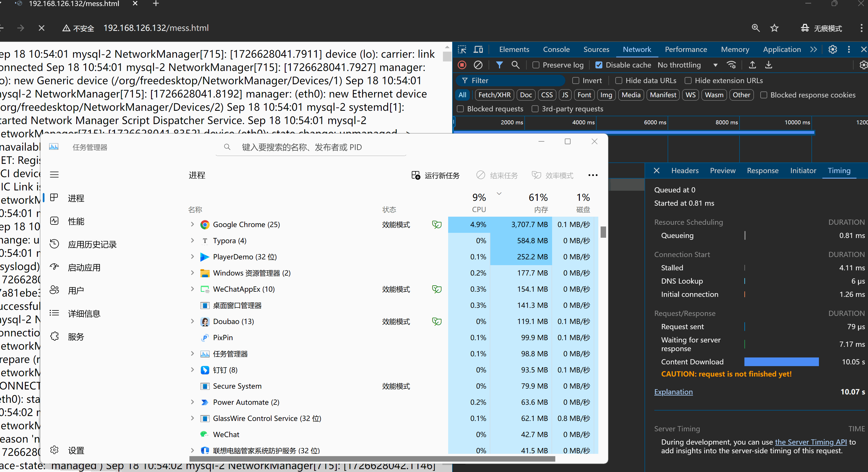This screenshot has width=868, height=472.
Task: Switch to the Console tab
Action: (556, 50)
